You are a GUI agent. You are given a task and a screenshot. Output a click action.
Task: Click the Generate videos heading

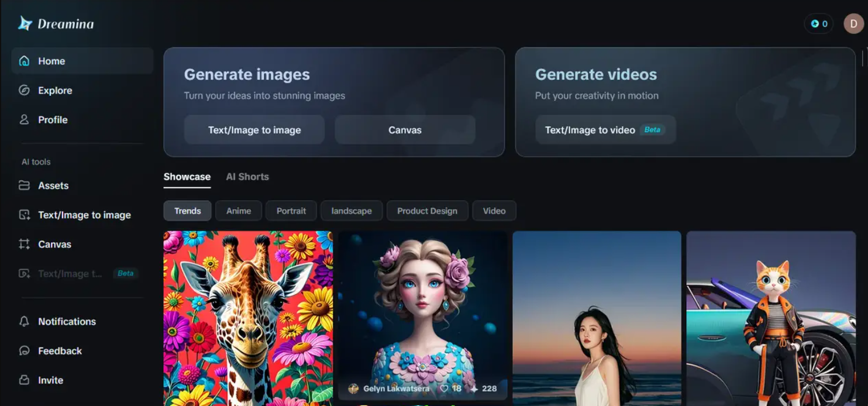click(x=596, y=74)
